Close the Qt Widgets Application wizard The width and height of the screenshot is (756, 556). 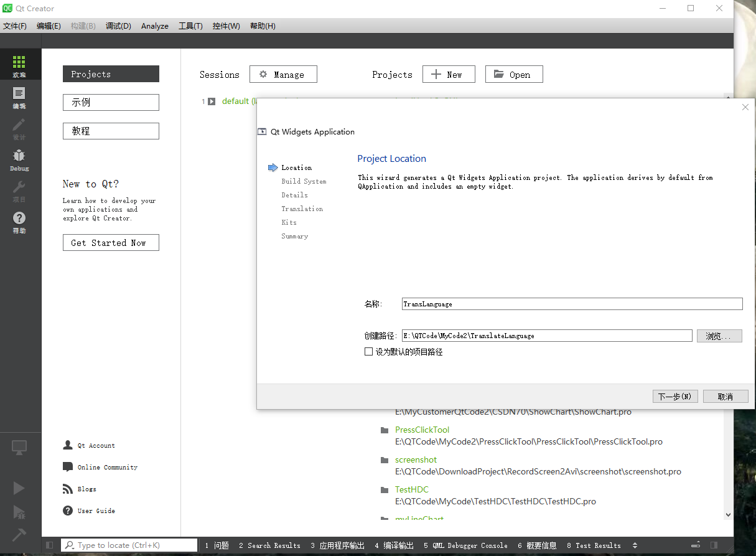(x=745, y=107)
